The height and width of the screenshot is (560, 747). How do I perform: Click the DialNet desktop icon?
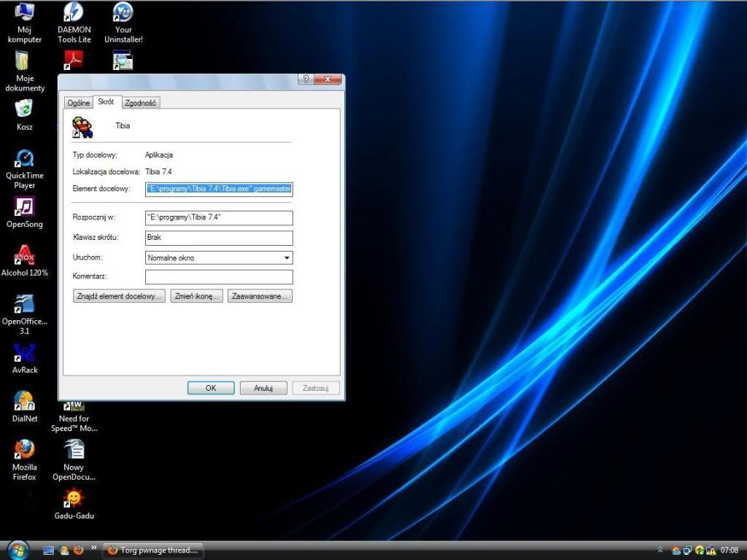[24, 407]
